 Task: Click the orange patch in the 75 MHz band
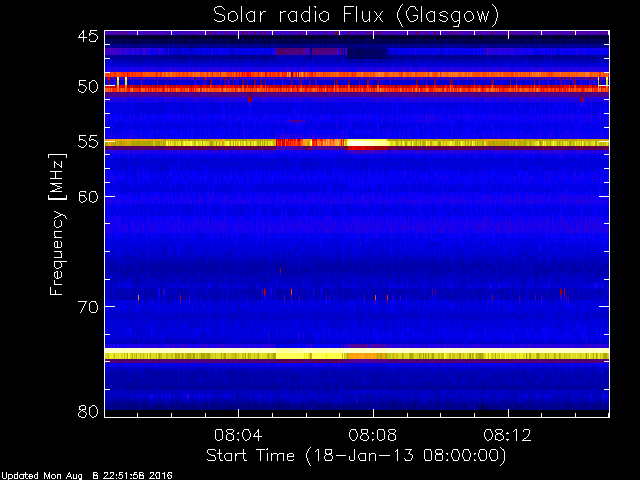(366, 356)
